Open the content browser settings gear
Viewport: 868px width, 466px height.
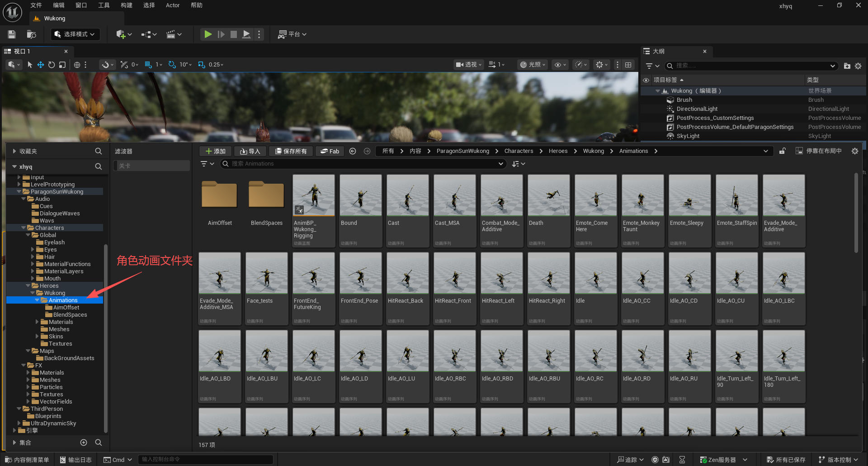[855, 151]
